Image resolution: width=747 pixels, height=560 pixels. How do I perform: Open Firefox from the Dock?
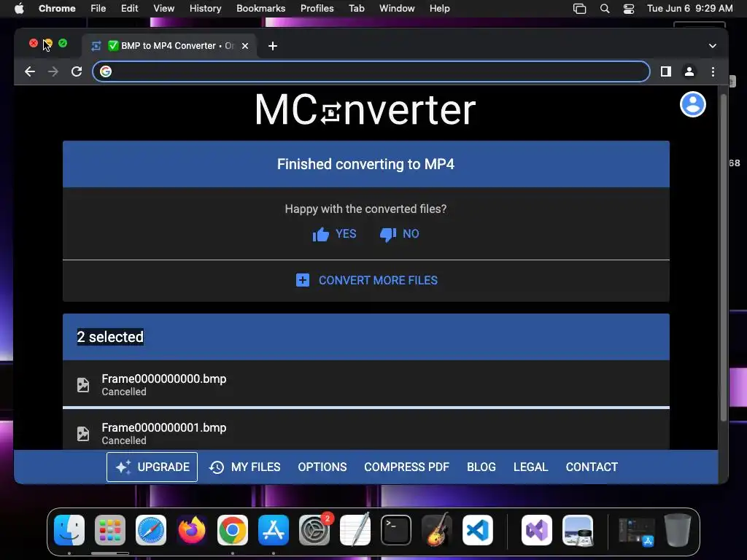[192, 530]
